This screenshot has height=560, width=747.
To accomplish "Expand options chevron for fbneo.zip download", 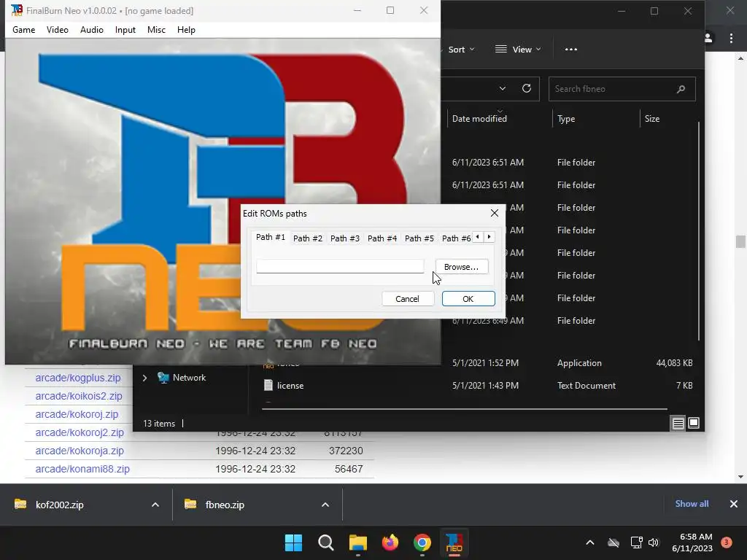I will coord(325,505).
